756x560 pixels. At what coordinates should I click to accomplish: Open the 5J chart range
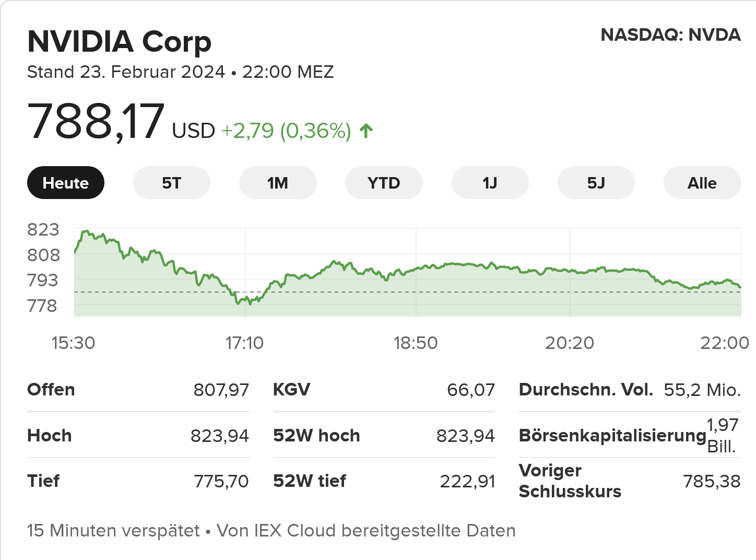(x=596, y=183)
